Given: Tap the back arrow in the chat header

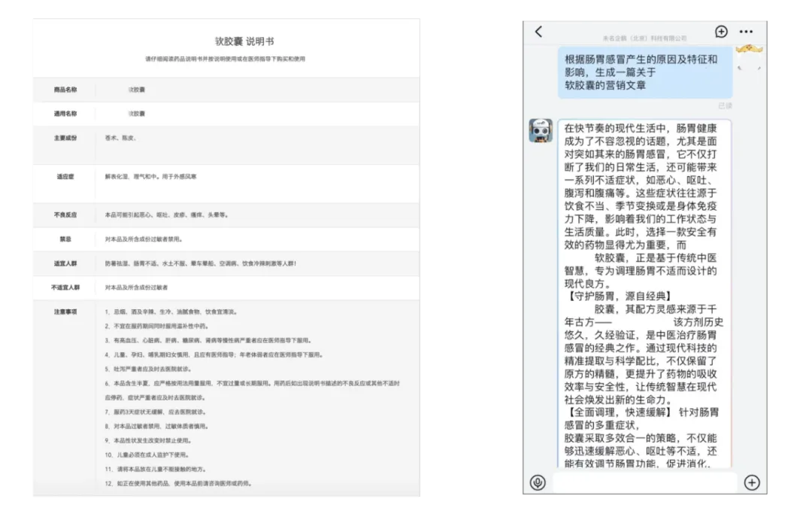Looking at the screenshot, I should click(538, 32).
